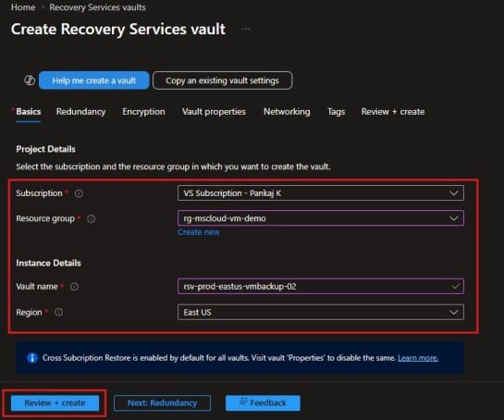Screen dimensions: 504x420
Task: Click the Next: Redundancy button
Action: pos(163,403)
